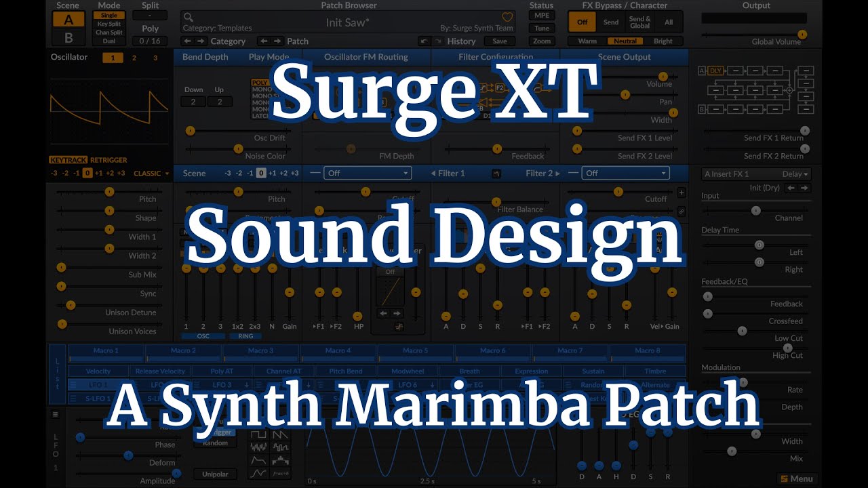868x488 pixels.
Task: Select the sample and hold LFO shape
Action: (x=280, y=447)
